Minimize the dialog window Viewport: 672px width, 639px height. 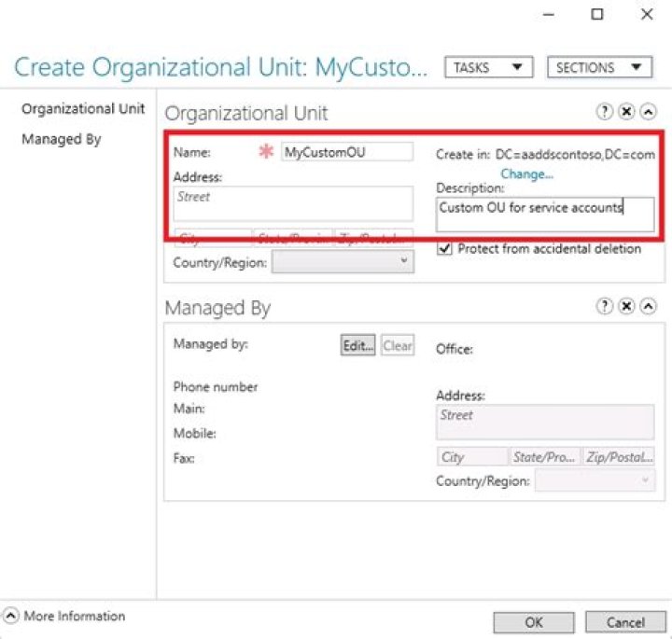549,15
